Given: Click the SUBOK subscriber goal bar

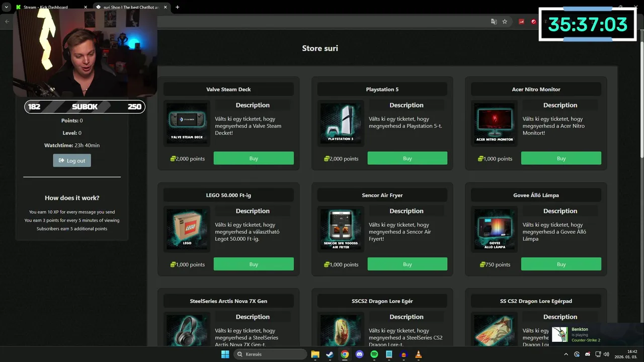Looking at the screenshot, I should pyautogui.click(x=85, y=107).
